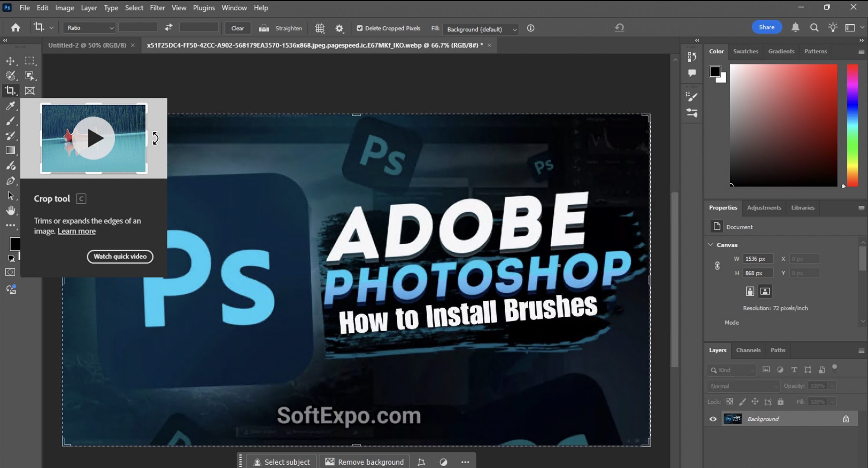Open Fill Background (default) dropdown

[480, 29]
